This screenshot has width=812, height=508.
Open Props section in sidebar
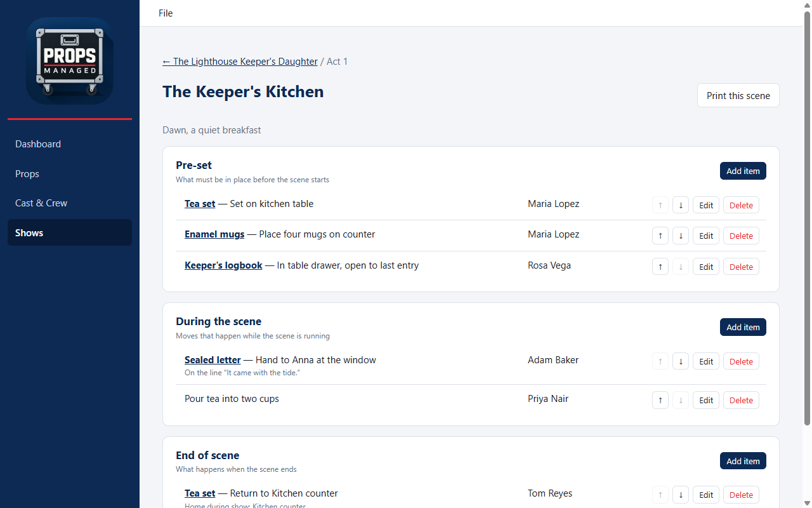point(70,174)
